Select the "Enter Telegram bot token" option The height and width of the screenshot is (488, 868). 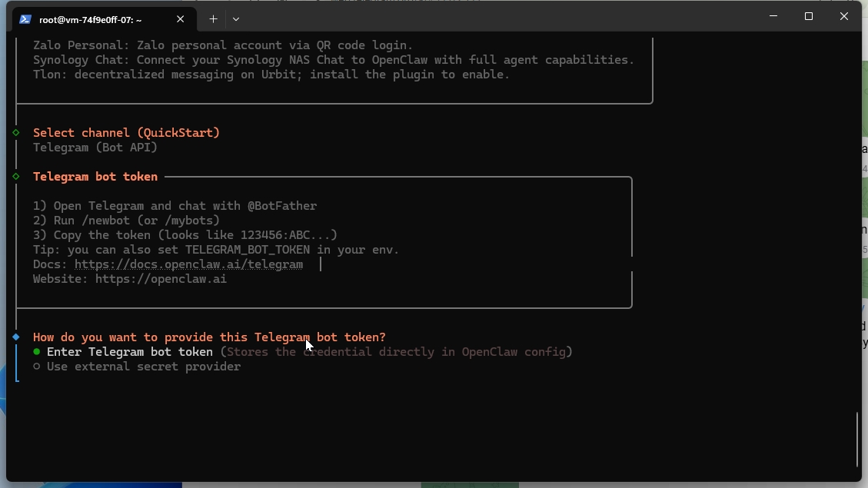click(x=129, y=352)
